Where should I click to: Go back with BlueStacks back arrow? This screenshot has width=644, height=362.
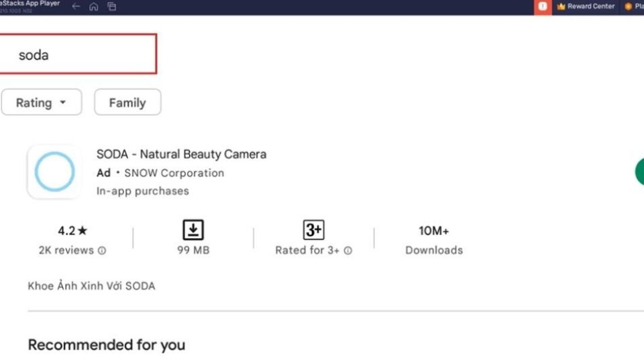[76, 6]
